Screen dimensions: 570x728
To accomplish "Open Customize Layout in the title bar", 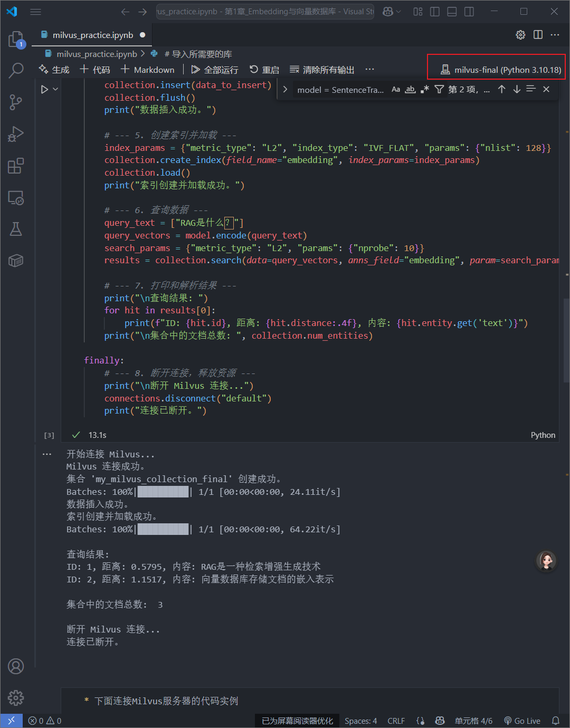I will tap(418, 12).
